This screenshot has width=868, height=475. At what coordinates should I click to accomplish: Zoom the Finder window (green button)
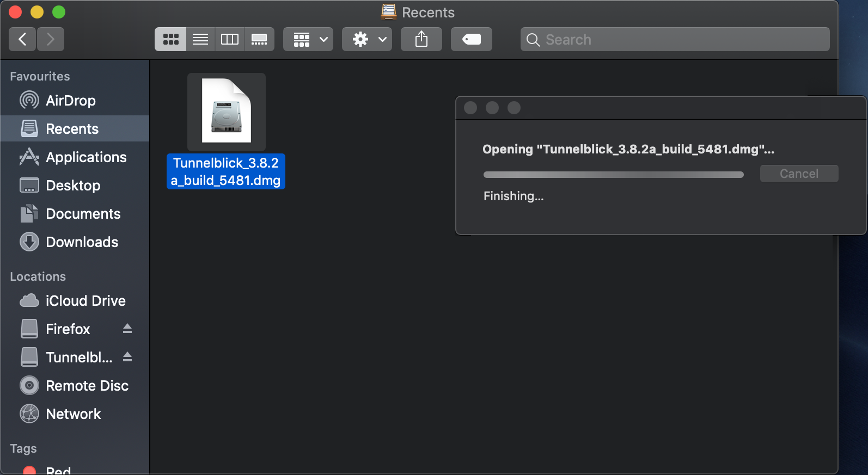click(59, 12)
